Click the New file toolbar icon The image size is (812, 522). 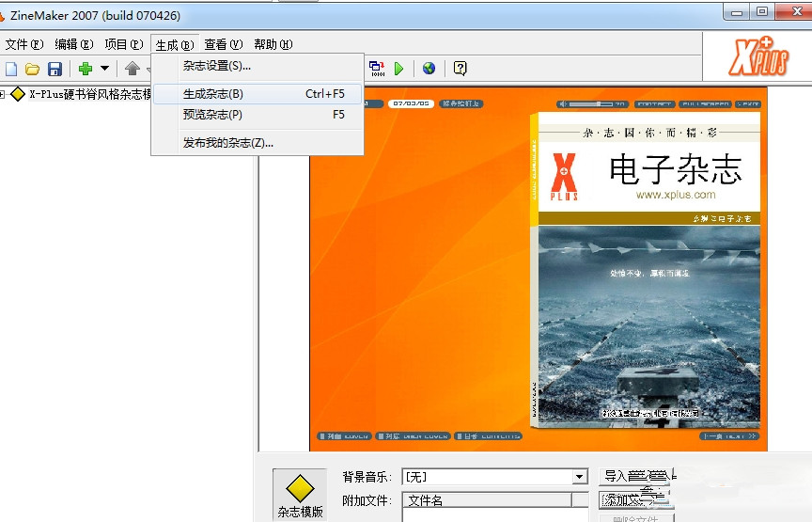[x=11, y=69]
